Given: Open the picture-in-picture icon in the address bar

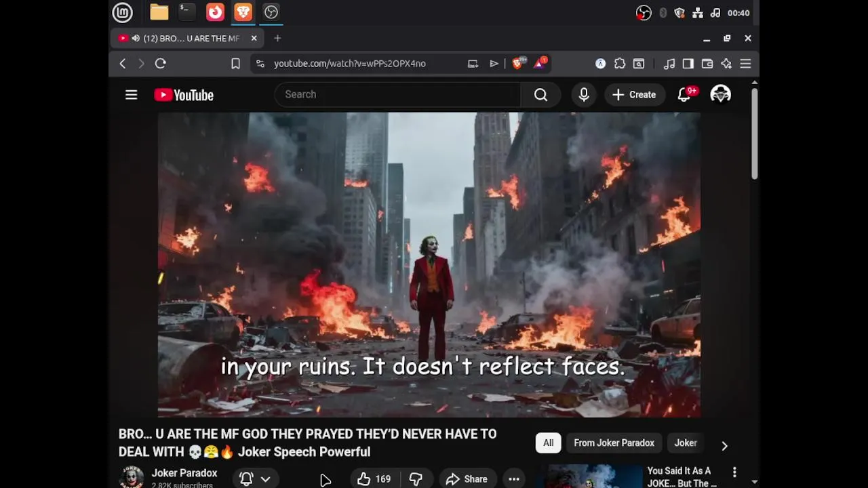Looking at the screenshot, I should (473, 64).
